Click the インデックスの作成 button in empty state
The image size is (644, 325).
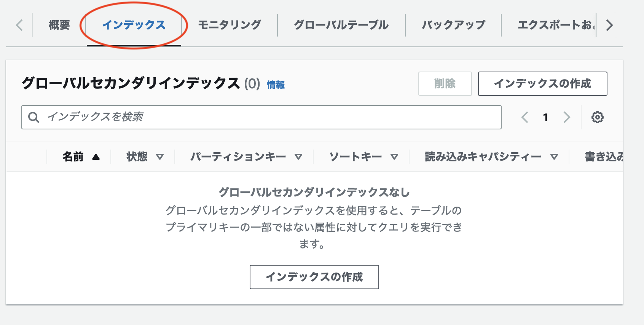(x=314, y=277)
